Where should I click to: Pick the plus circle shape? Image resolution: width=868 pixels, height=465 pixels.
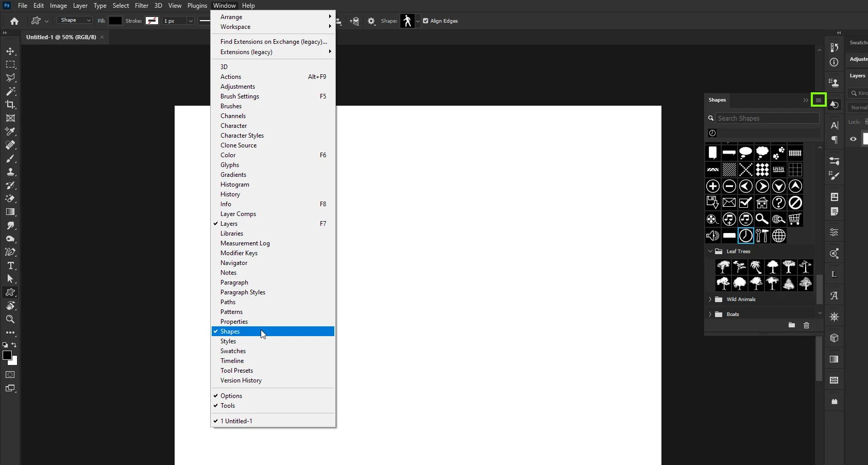pos(713,186)
